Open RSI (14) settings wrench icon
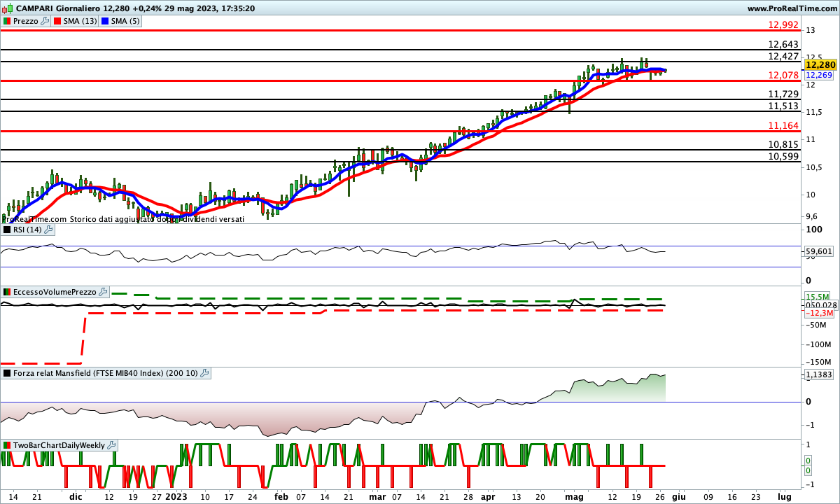The image size is (840, 504). 49,229
